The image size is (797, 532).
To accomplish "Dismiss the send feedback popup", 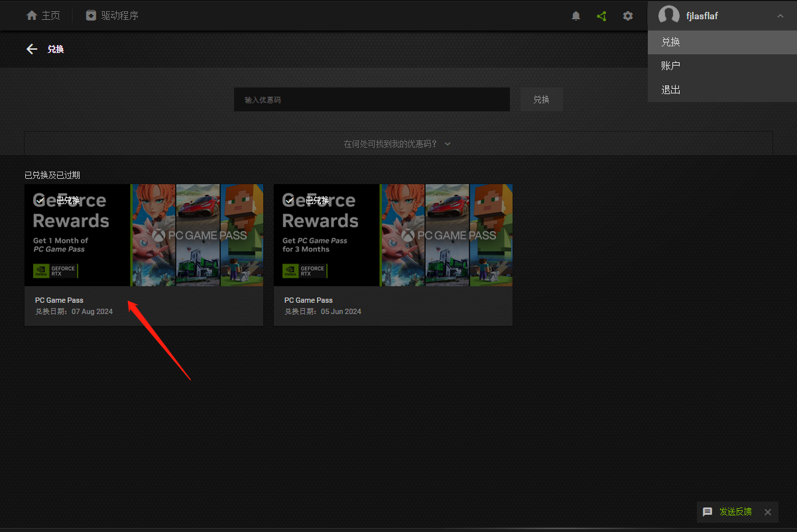I will coord(767,511).
